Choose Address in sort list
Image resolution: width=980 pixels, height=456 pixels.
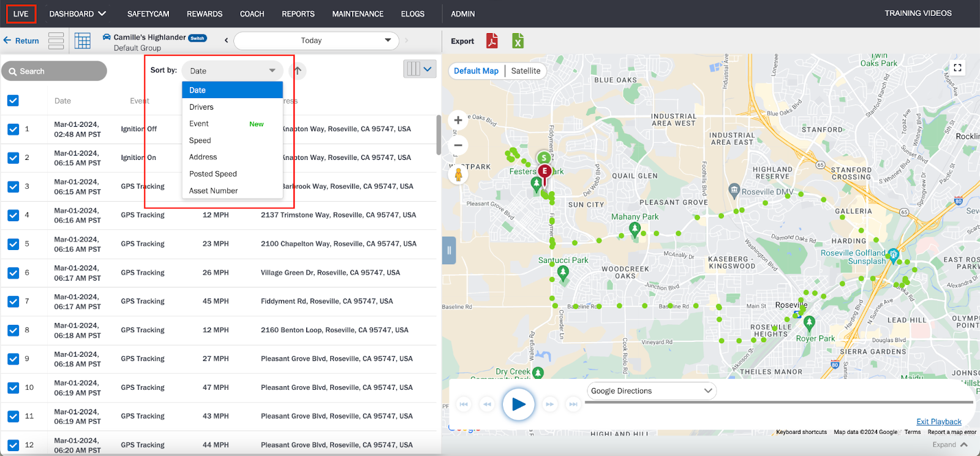click(232, 157)
